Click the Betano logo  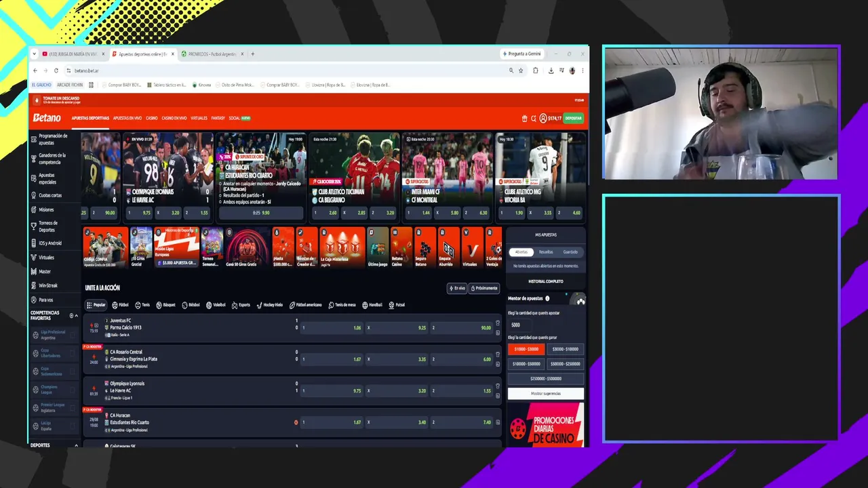[47, 118]
